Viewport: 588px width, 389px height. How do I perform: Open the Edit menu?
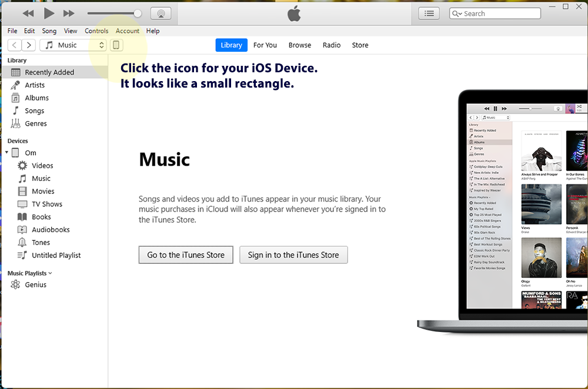pyautogui.click(x=29, y=31)
